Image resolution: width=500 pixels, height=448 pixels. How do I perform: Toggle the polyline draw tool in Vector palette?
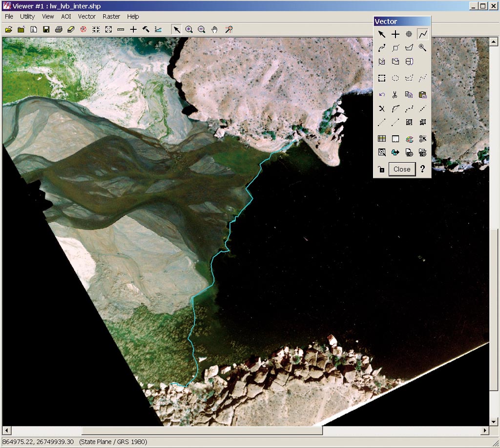click(x=423, y=34)
